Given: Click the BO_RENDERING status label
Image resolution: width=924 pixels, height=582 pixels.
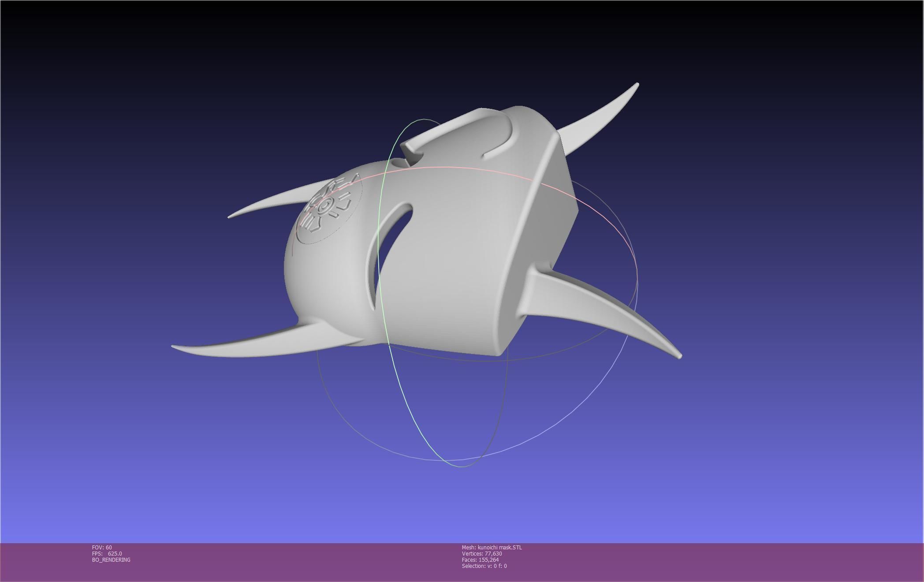Looking at the screenshot, I should [x=111, y=560].
